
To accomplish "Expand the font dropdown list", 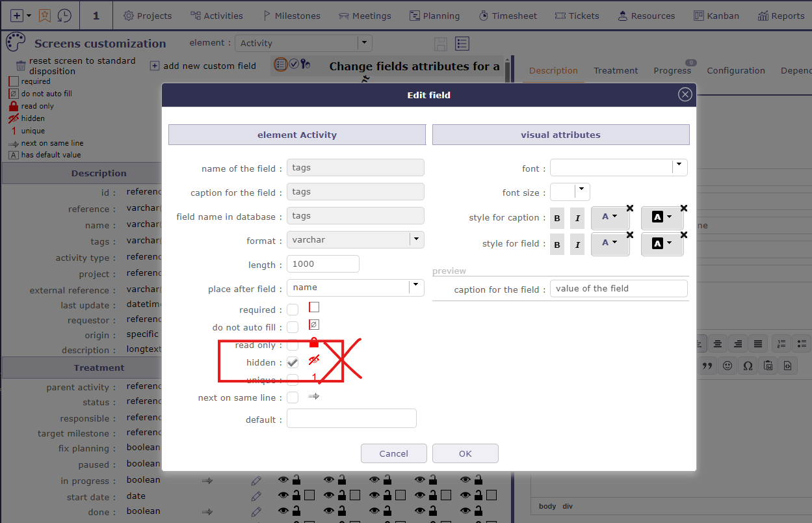I will (679, 167).
